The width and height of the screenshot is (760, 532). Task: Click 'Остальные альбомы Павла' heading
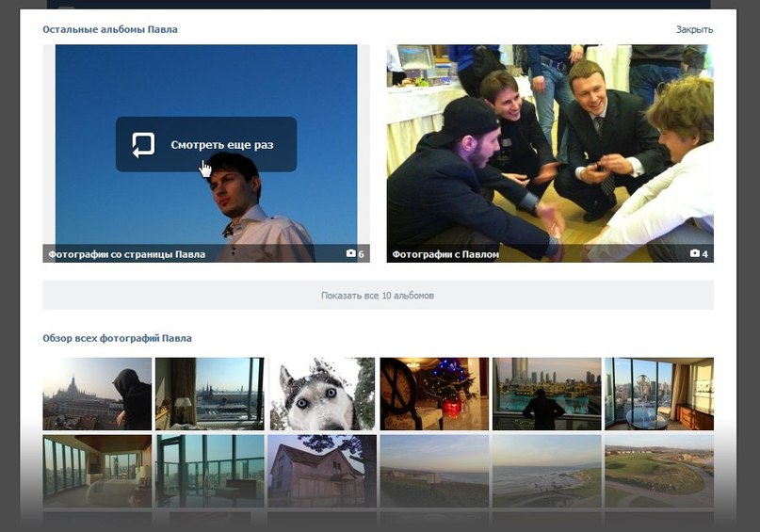(110, 29)
